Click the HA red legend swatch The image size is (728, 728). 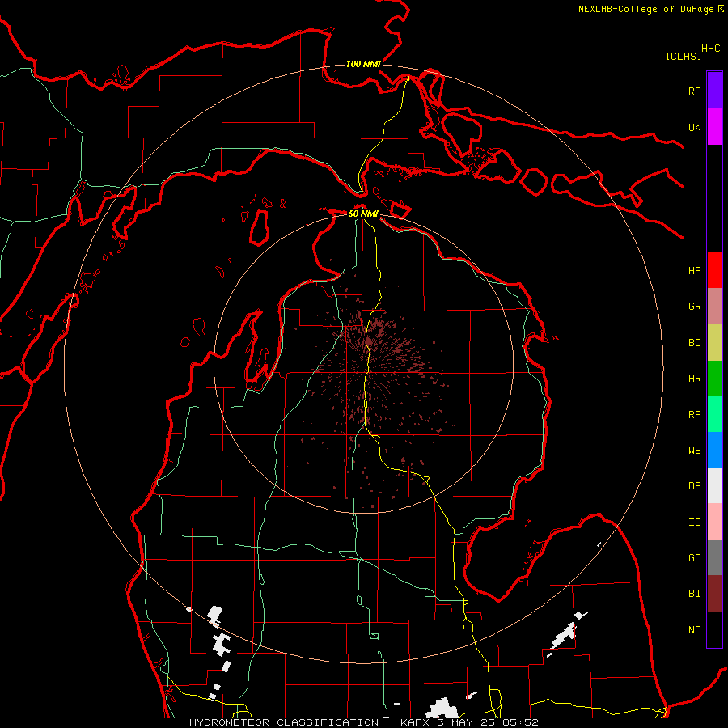[714, 270]
